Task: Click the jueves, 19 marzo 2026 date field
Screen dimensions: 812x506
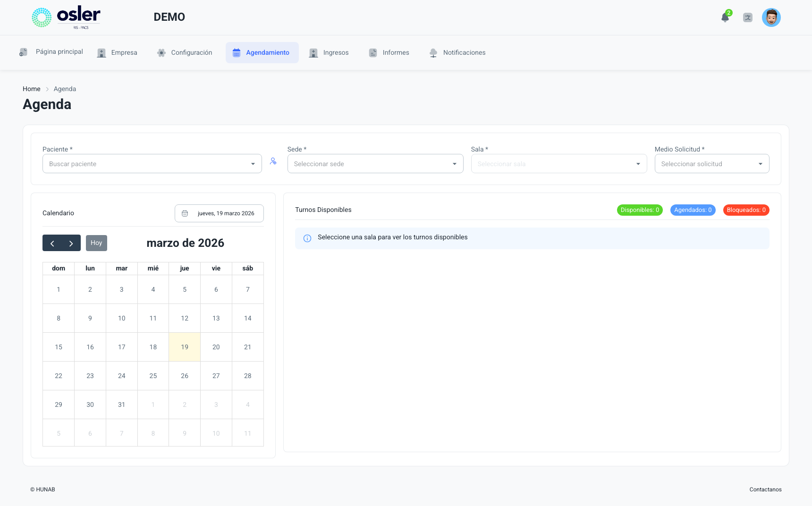Action: (x=219, y=213)
